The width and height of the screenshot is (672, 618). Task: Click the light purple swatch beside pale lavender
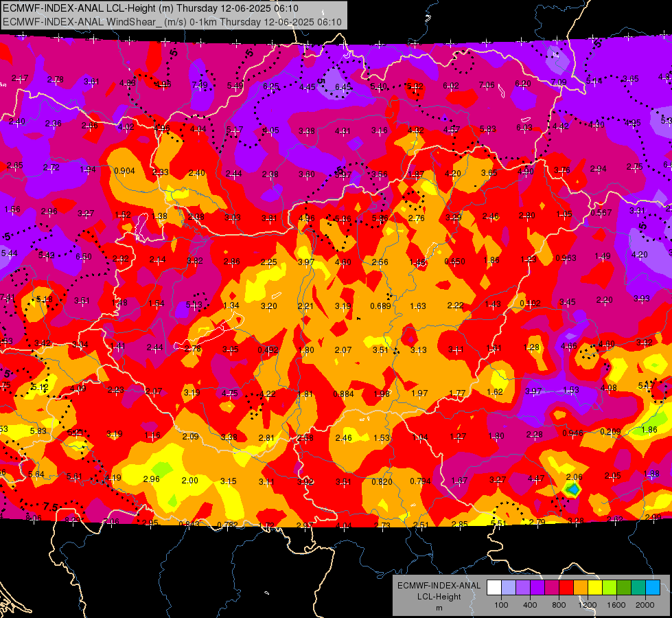click(x=523, y=588)
